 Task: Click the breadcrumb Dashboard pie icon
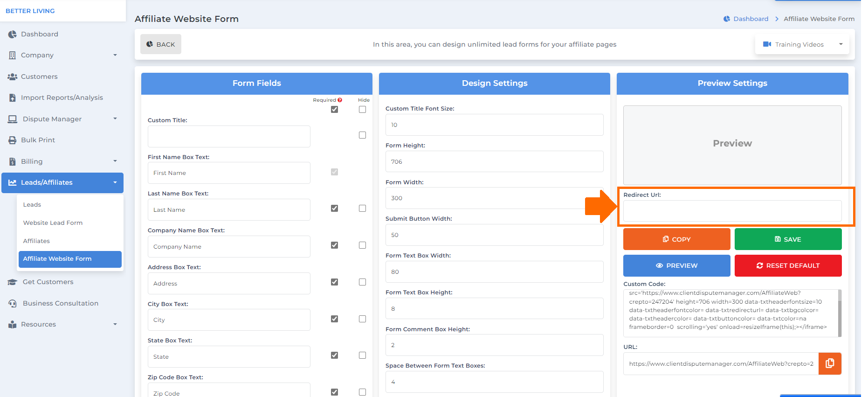tap(727, 19)
